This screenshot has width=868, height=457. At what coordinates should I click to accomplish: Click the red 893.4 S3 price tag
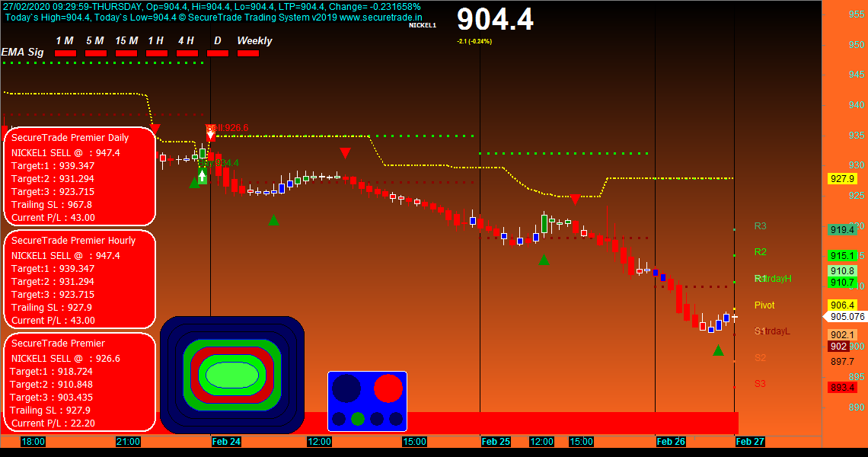[x=843, y=387]
